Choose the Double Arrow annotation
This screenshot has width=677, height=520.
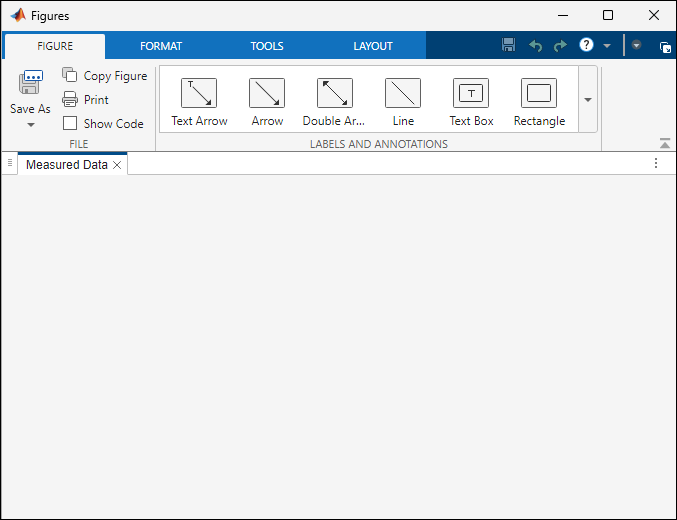(335, 102)
